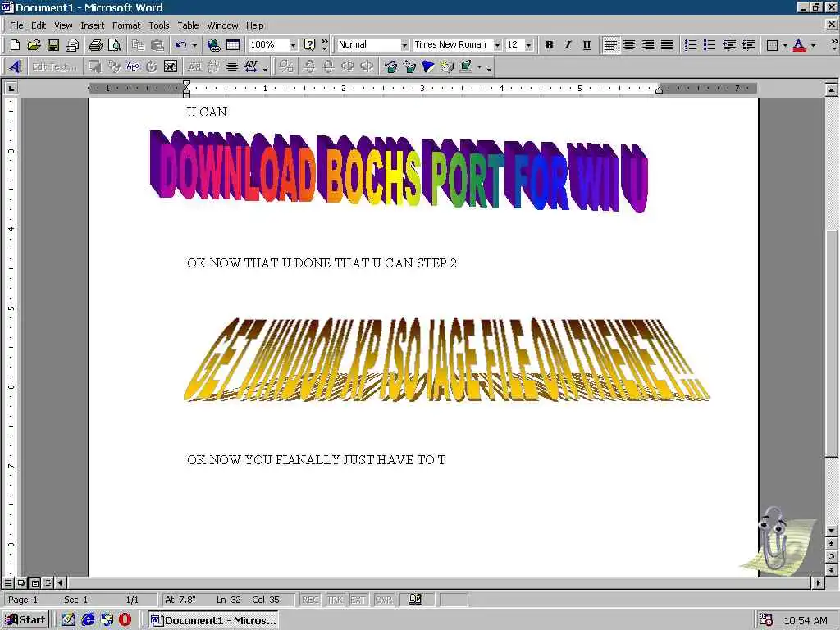The width and height of the screenshot is (840, 630).
Task: Increase paragraph indent
Action: (748, 45)
